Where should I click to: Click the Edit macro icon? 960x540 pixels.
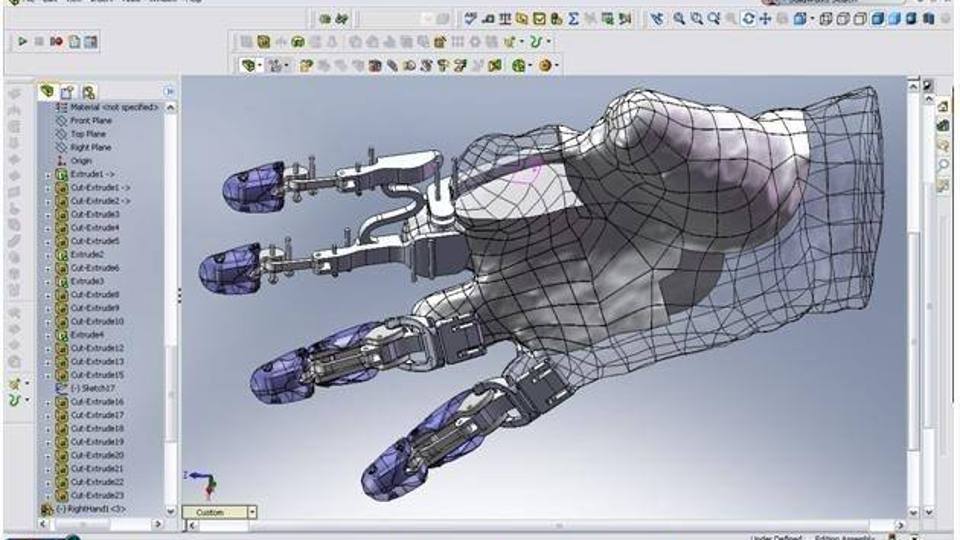(x=91, y=42)
